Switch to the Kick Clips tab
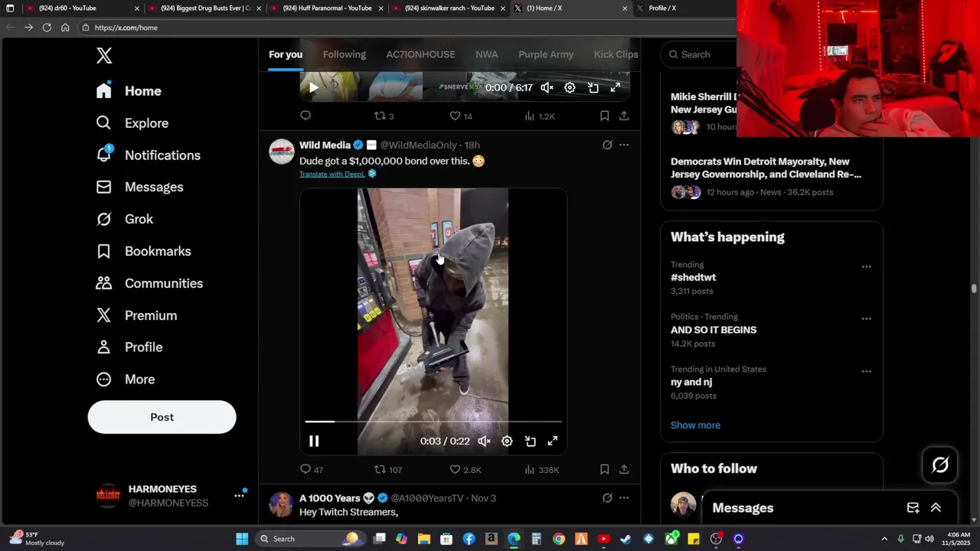The image size is (980, 551). pyautogui.click(x=616, y=54)
